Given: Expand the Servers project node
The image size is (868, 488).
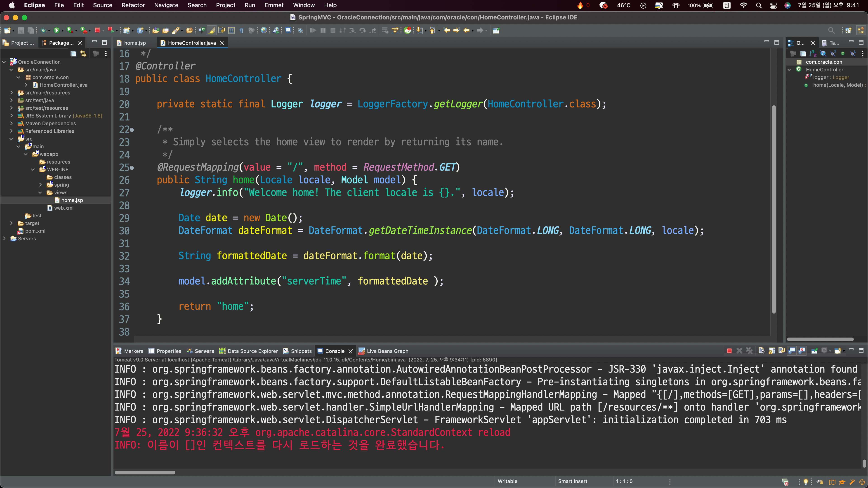Looking at the screenshot, I should point(4,238).
